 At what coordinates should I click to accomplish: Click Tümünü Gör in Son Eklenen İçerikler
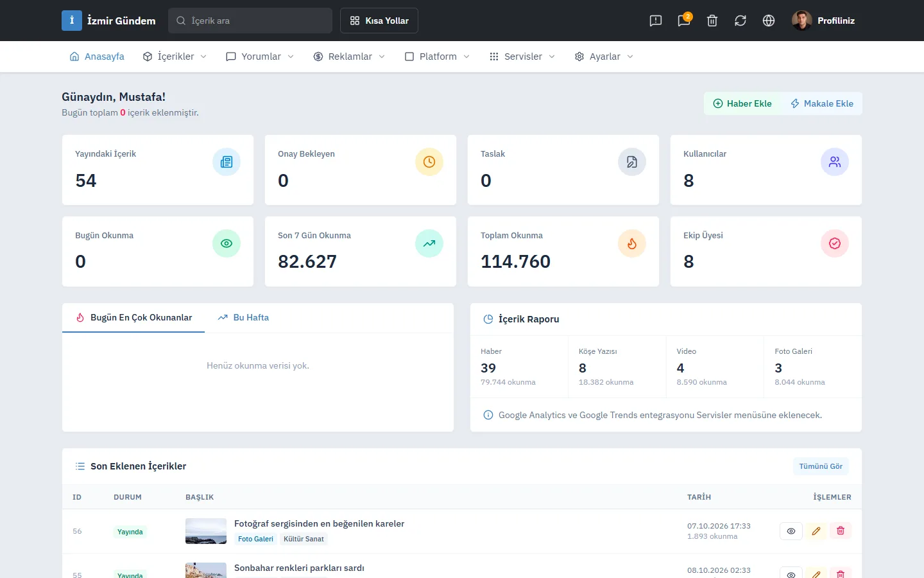coord(821,466)
